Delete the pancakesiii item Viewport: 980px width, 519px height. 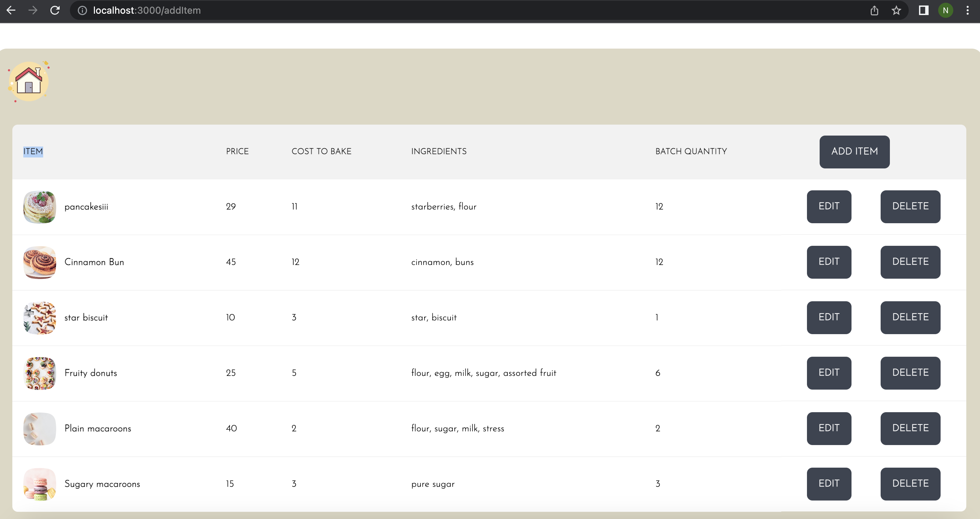click(910, 206)
